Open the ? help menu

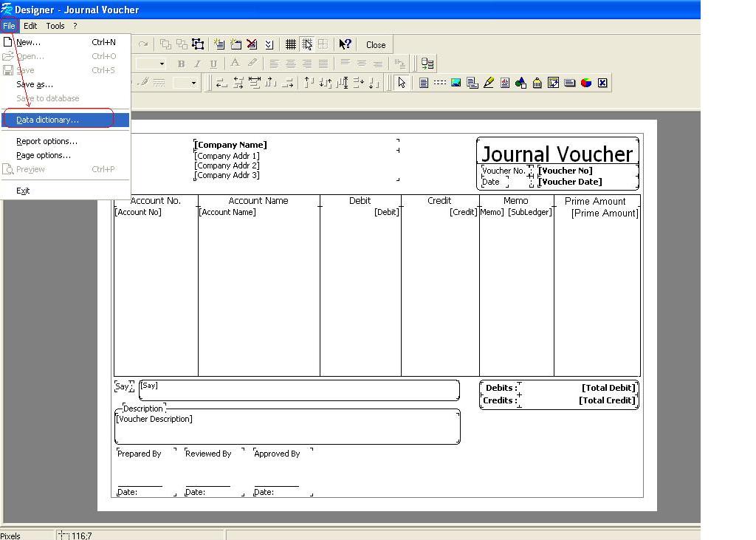click(x=75, y=26)
